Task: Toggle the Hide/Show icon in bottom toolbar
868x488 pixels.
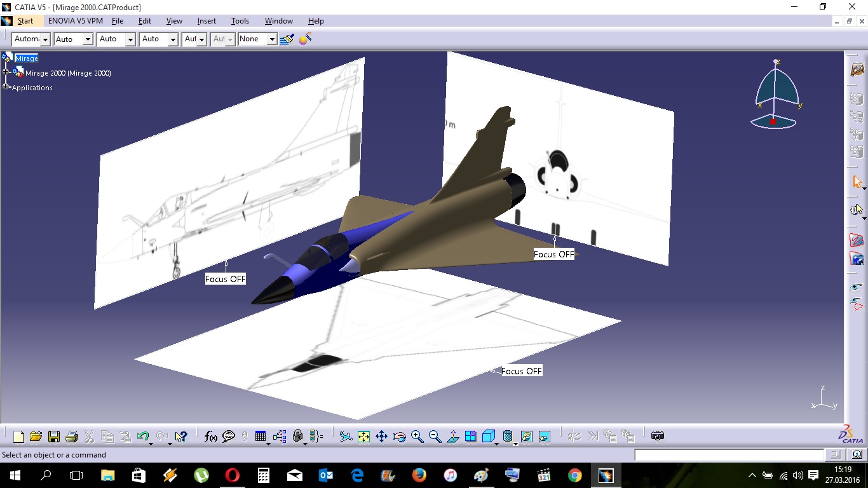Action: pos(526,437)
